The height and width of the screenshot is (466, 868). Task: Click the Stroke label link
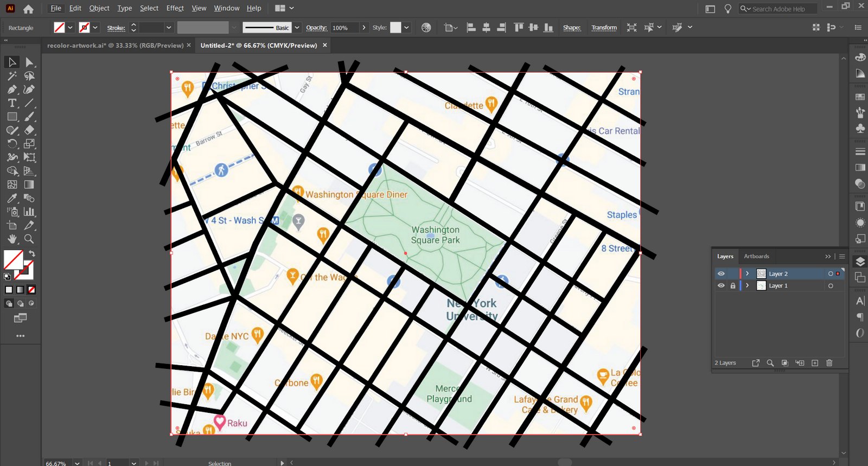click(x=116, y=28)
